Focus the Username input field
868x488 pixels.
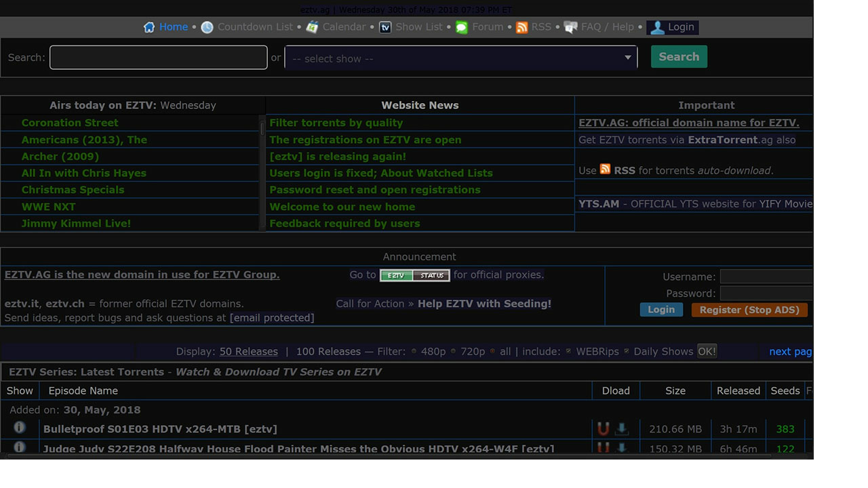point(766,276)
